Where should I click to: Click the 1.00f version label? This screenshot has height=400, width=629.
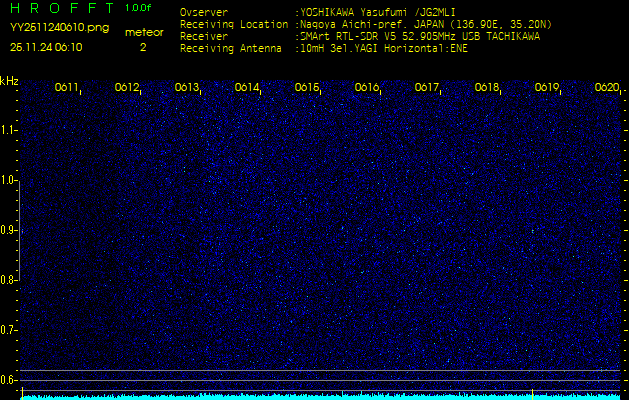139,8
